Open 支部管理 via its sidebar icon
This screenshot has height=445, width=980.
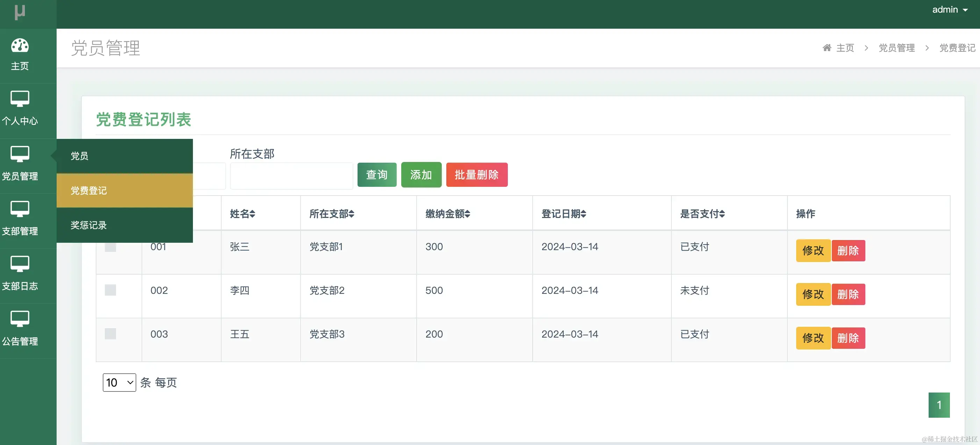20,209
